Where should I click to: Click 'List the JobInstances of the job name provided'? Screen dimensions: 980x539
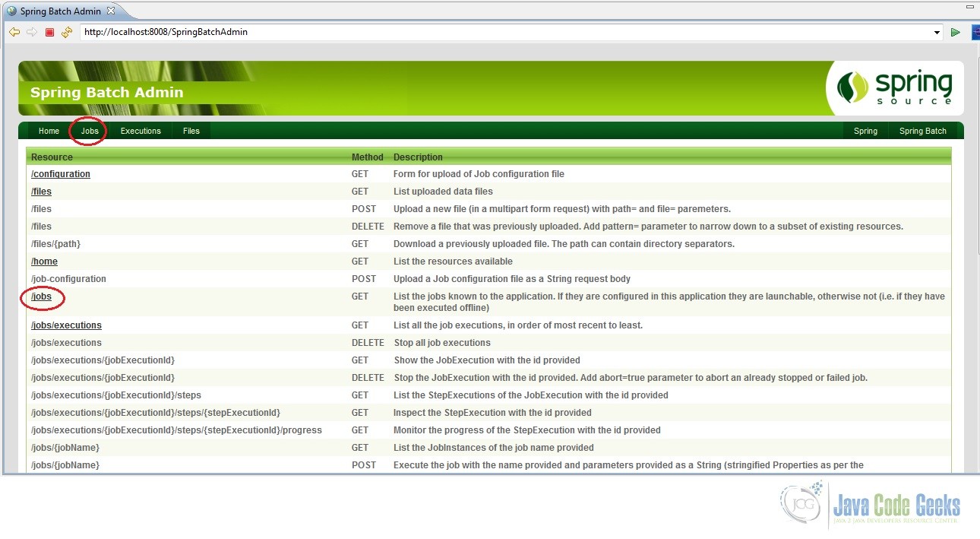tap(494, 448)
